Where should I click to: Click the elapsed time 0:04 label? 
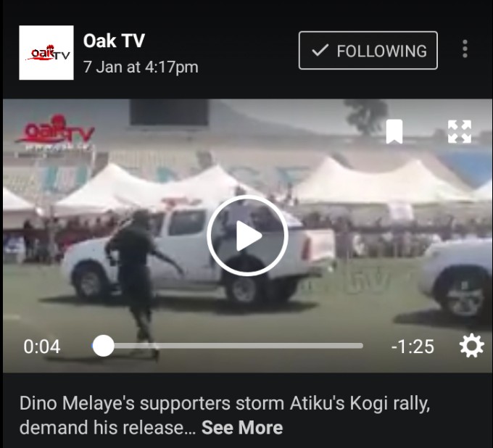click(42, 347)
